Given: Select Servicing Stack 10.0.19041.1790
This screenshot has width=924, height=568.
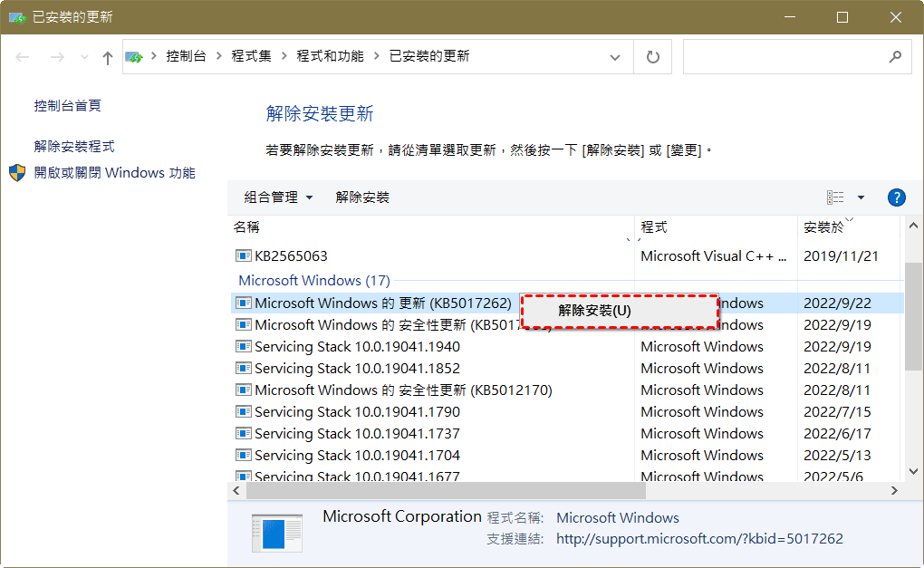Looking at the screenshot, I should (x=565, y=412).
